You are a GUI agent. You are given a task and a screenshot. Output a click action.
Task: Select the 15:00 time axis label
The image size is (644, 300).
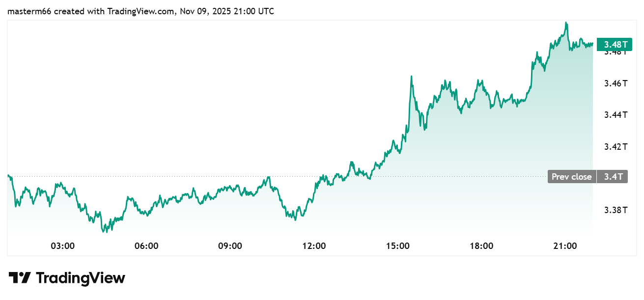click(x=398, y=245)
